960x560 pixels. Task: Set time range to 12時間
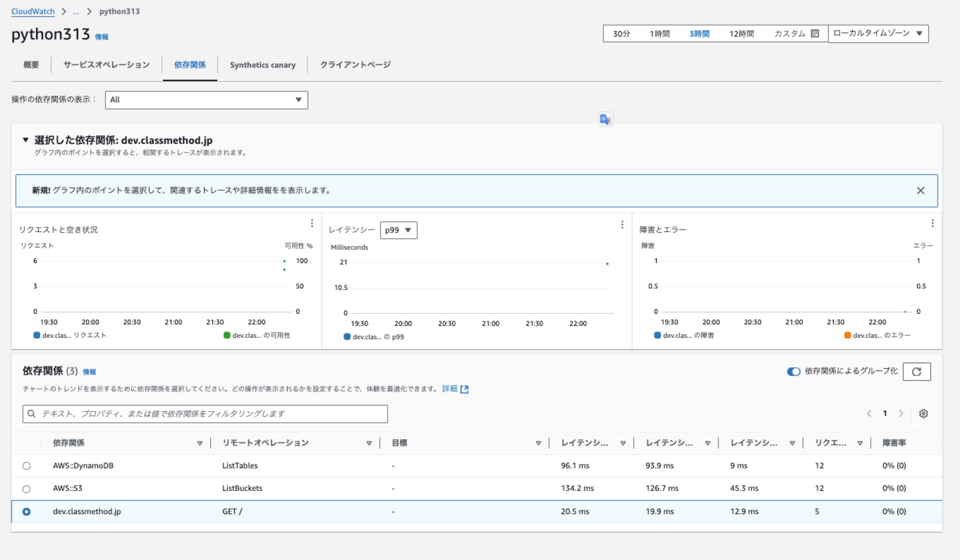[x=742, y=34]
